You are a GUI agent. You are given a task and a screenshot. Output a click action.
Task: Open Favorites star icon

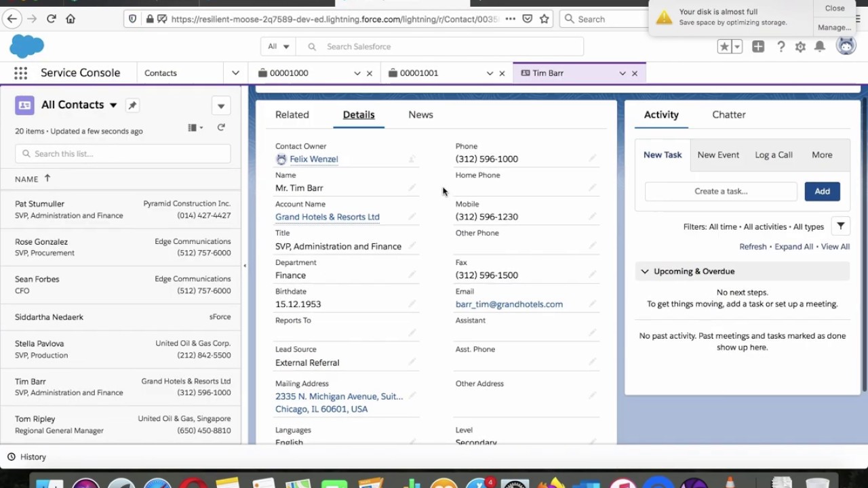click(724, 46)
